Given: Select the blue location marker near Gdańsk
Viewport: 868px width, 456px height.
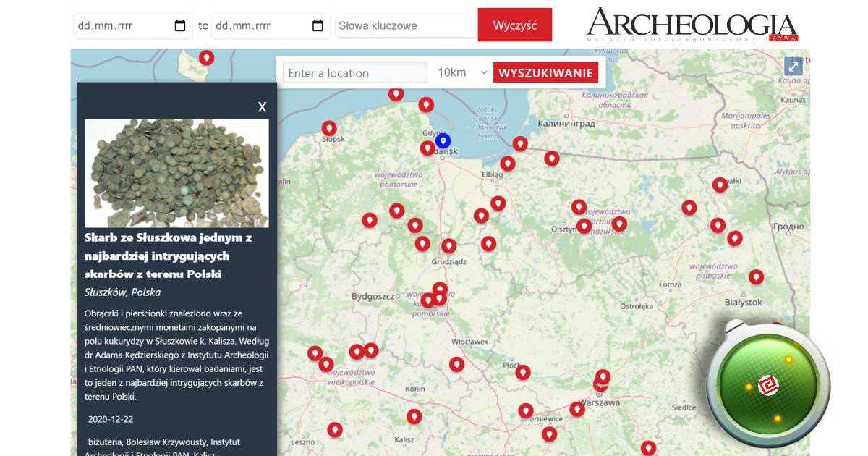Looking at the screenshot, I should 443,140.
